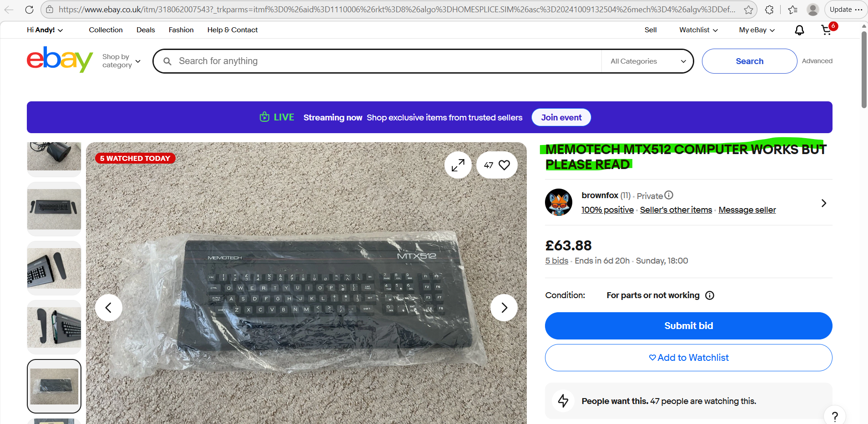The width and height of the screenshot is (868, 424).
Task: Open Help & Contact
Action: pos(232,30)
